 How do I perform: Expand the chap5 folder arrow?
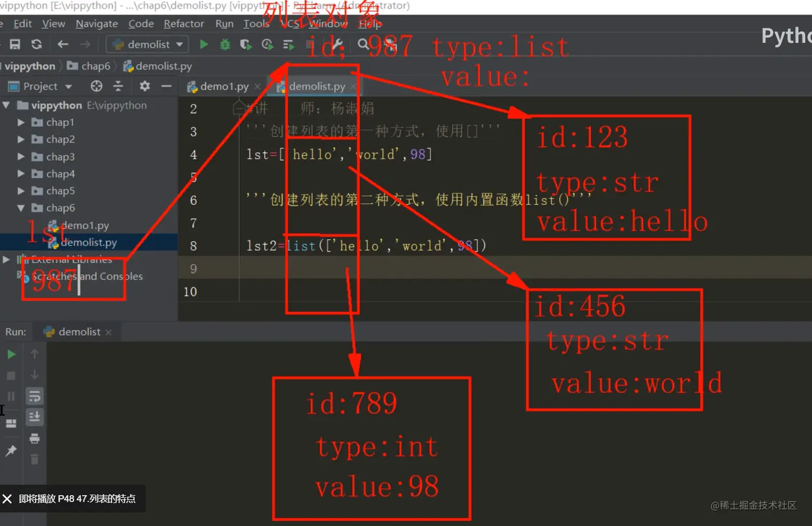(21, 191)
